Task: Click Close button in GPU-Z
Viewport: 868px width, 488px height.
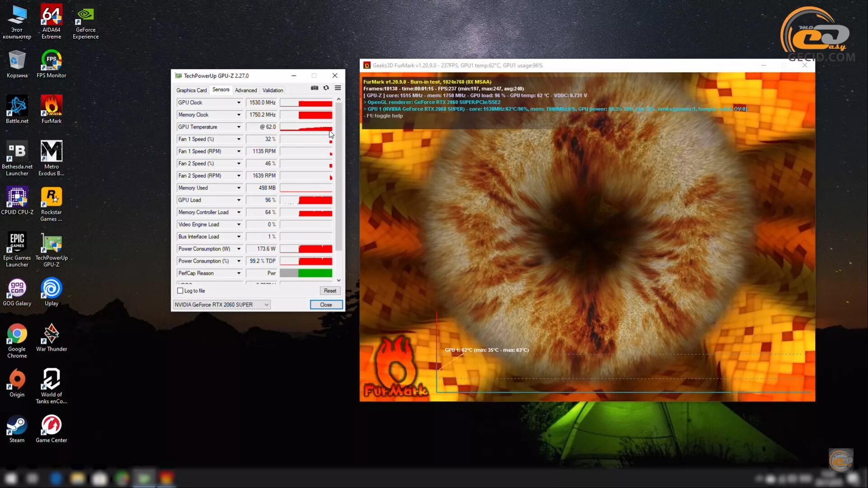Action: point(326,305)
